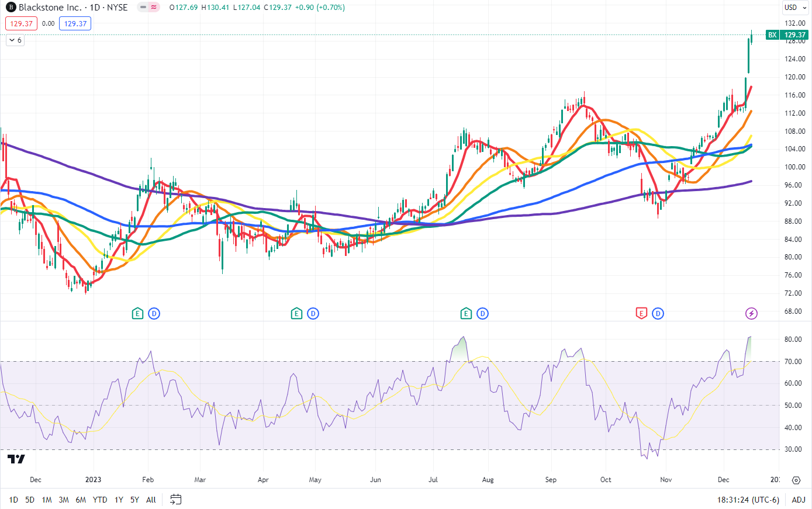Select the 5Y time range
812x509 pixels.
click(134, 500)
